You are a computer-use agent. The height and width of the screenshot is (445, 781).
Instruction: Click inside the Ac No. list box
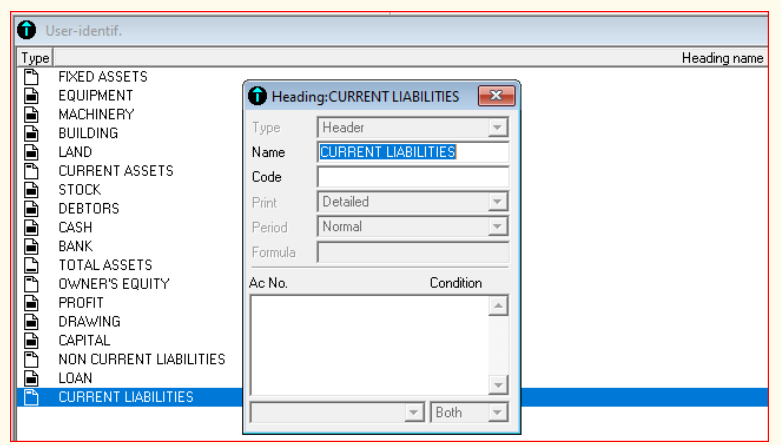(x=369, y=345)
